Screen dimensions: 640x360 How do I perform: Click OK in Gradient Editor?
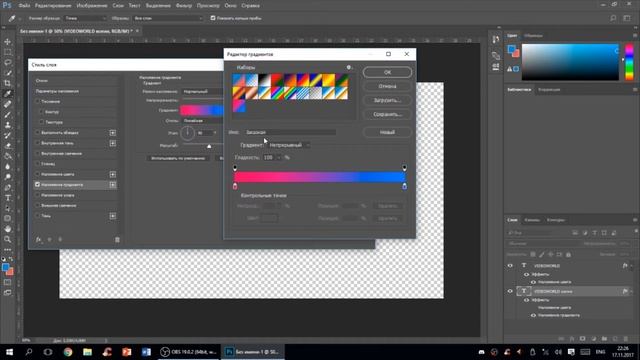pyautogui.click(x=387, y=72)
